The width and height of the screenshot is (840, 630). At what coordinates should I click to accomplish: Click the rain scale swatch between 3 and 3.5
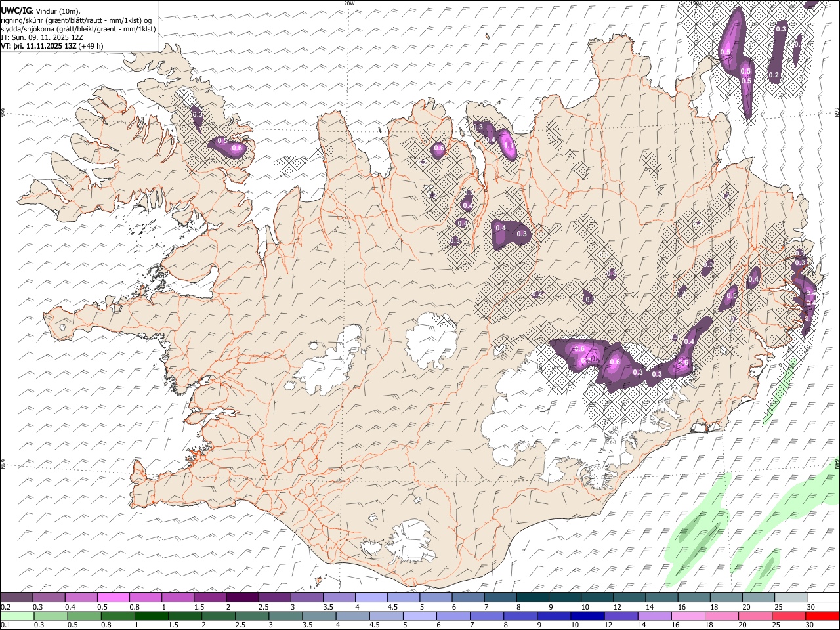[285, 616]
